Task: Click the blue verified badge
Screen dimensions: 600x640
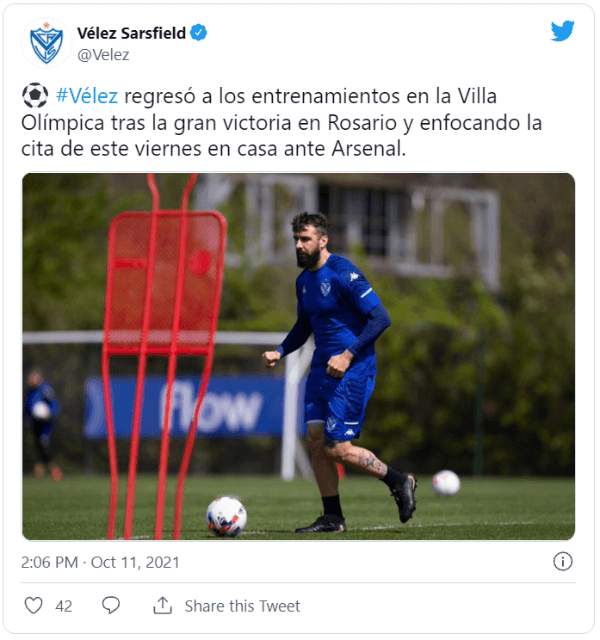Action: click(x=199, y=33)
